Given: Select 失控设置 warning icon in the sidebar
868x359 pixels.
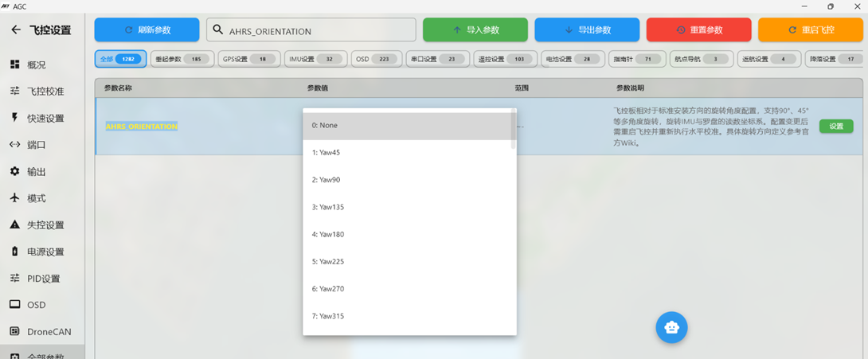Looking at the screenshot, I should point(14,225).
